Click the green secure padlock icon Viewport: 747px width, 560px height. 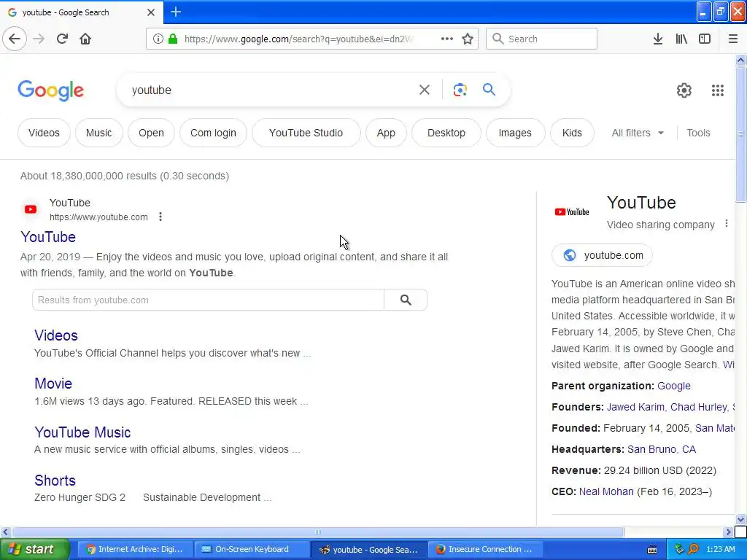[x=173, y=39]
